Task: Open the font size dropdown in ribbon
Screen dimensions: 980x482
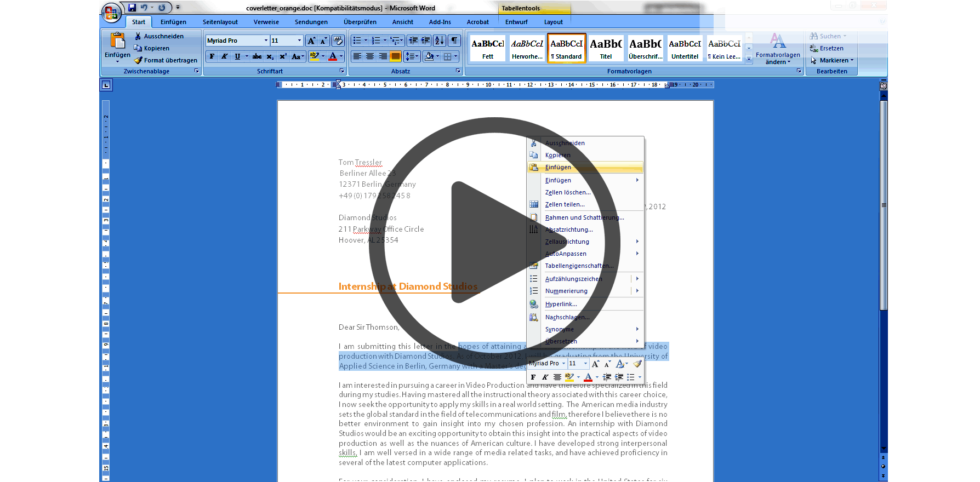Action: point(299,41)
